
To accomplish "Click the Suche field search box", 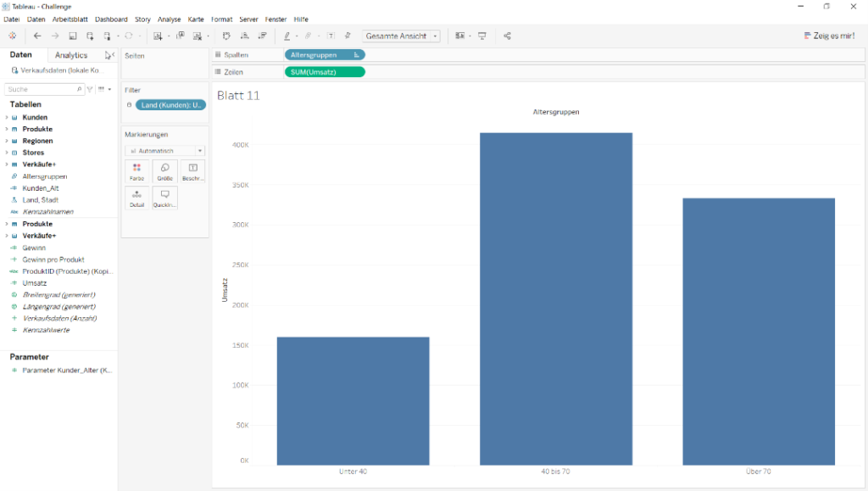I will coord(44,89).
